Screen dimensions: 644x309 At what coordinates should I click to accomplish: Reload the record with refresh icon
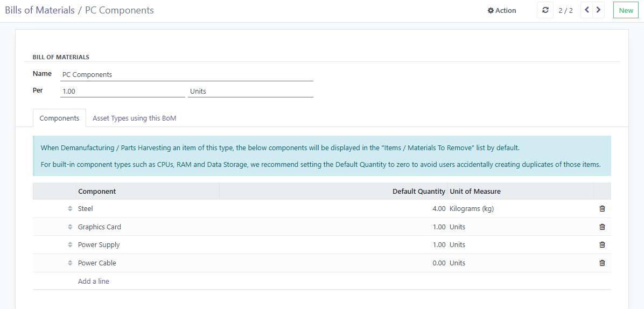545,10
